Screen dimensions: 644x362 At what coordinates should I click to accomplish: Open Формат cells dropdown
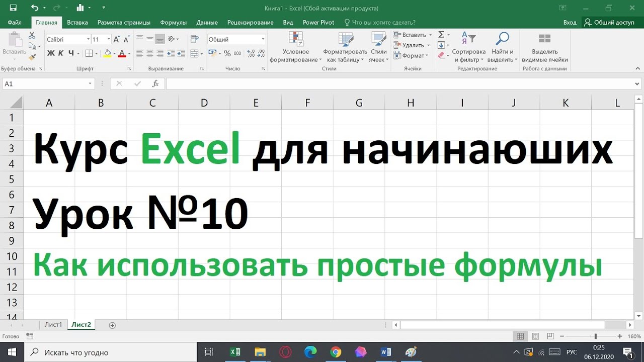[411, 56]
